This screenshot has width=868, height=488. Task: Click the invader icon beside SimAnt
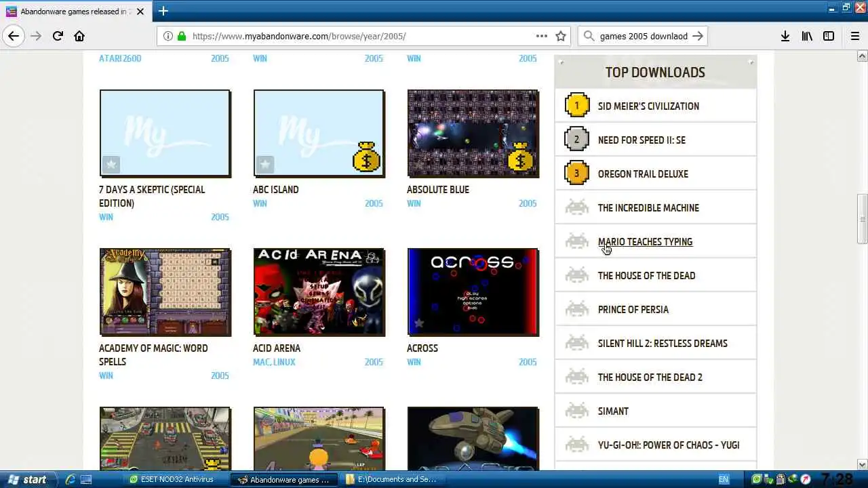click(577, 411)
